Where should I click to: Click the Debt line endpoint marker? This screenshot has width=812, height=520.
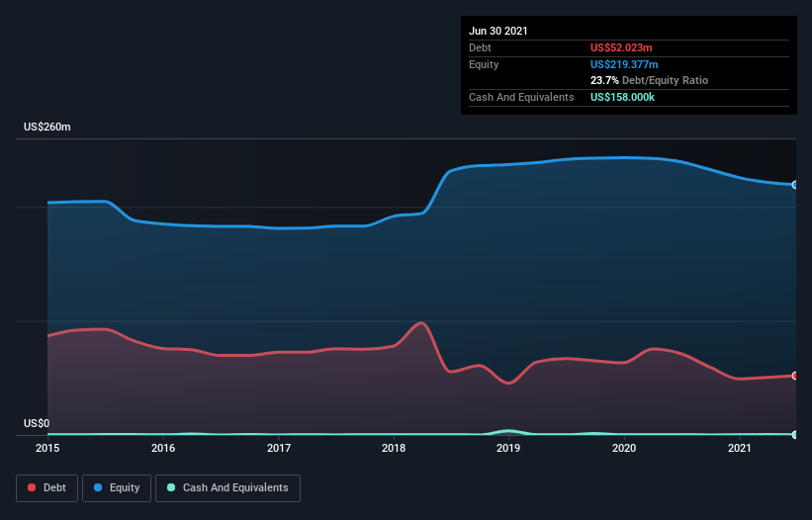click(795, 376)
